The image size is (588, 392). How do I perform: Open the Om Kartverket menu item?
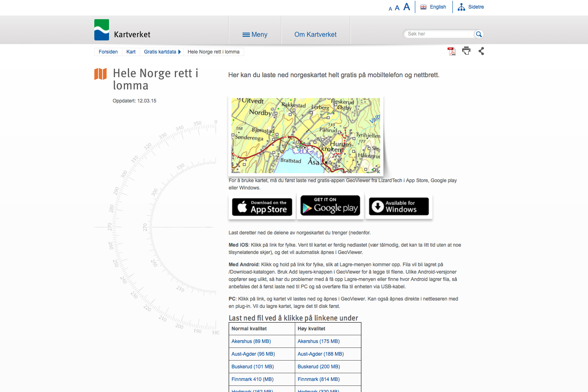[x=315, y=35]
